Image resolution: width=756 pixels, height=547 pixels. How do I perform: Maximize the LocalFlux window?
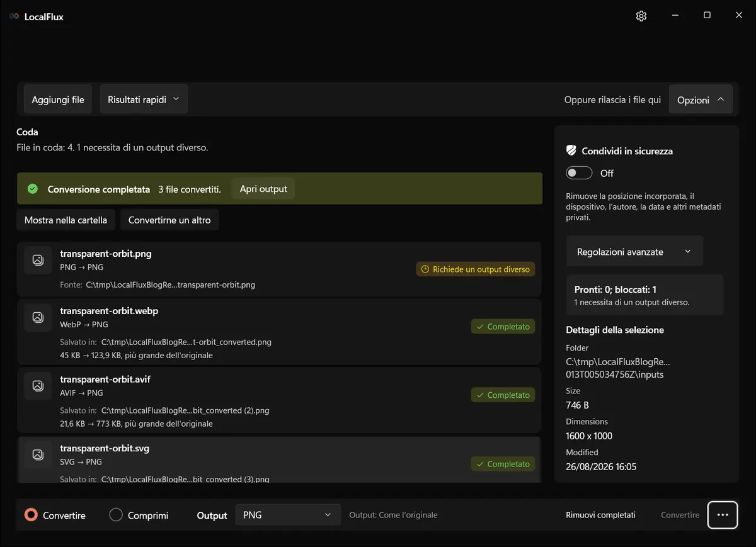click(x=707, y=15)
